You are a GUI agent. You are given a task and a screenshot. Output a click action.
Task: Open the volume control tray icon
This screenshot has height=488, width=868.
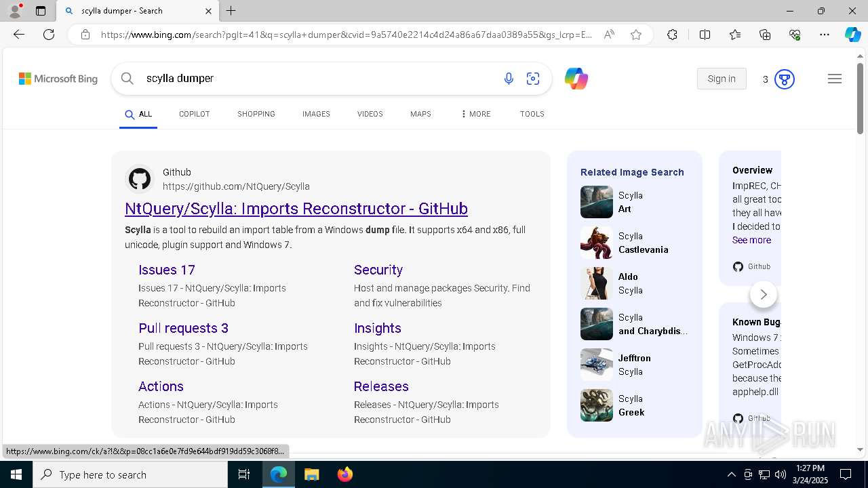(780, 474)
